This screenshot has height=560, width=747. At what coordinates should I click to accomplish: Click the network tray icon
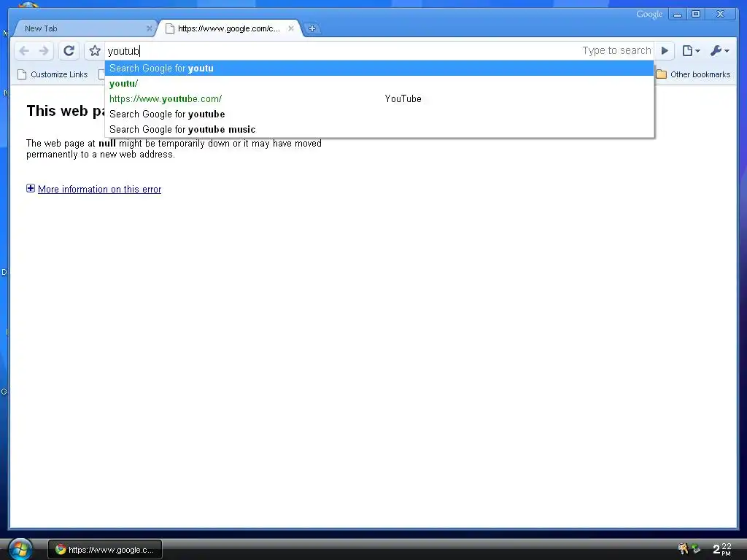pos(696,549)
